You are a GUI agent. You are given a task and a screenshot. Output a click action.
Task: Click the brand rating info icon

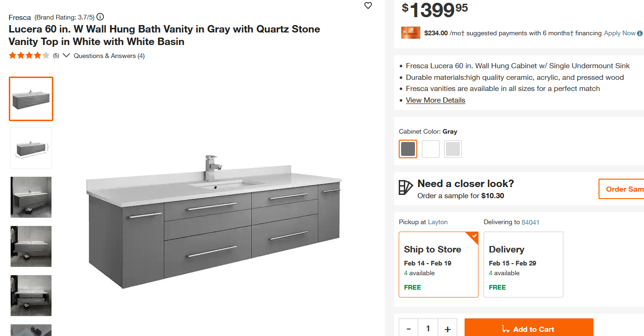[100, 17]
